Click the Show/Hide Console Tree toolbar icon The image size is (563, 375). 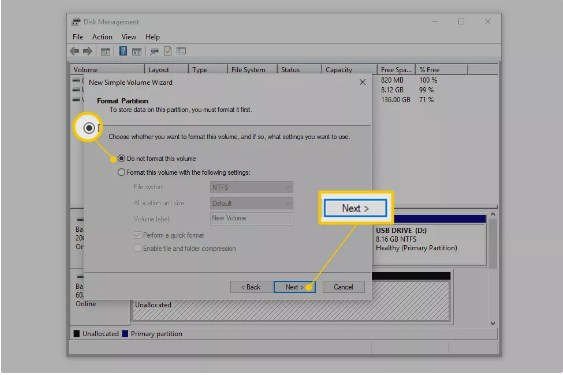point(105,52)
